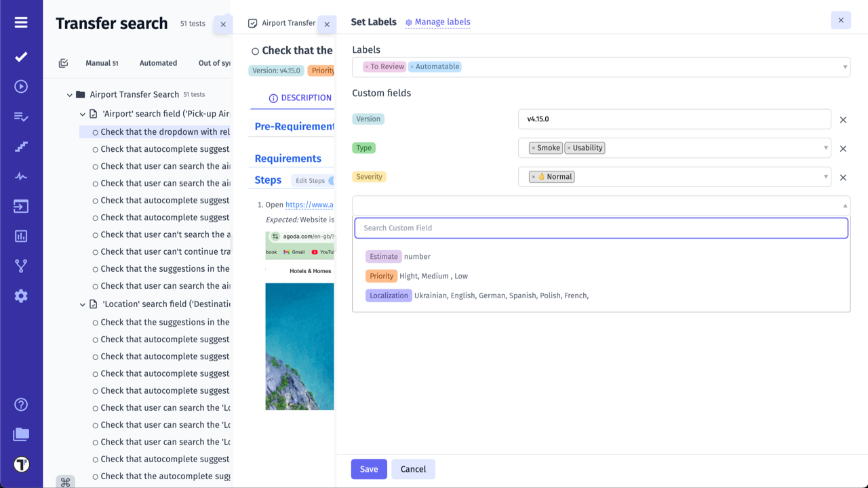Select the Priority custom field option
Screen dimensions: 868x488
[382, 276]
